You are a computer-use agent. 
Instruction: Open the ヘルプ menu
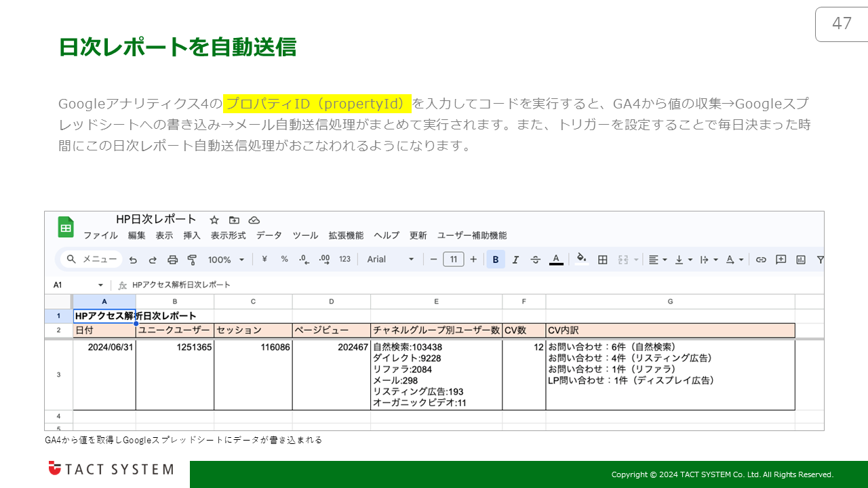[387, 235]
